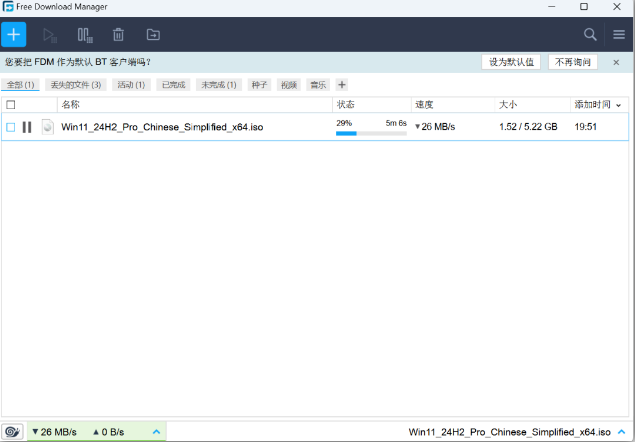Click the Win11 ISO download progress bar
Screen dimensions: 635x442
tap(370, 133)
